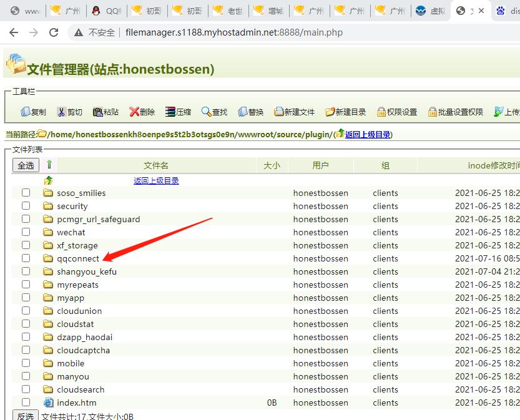The image size is (520, 420).
Task: Click the folder icon next to cloudstat
Action: 48,324
